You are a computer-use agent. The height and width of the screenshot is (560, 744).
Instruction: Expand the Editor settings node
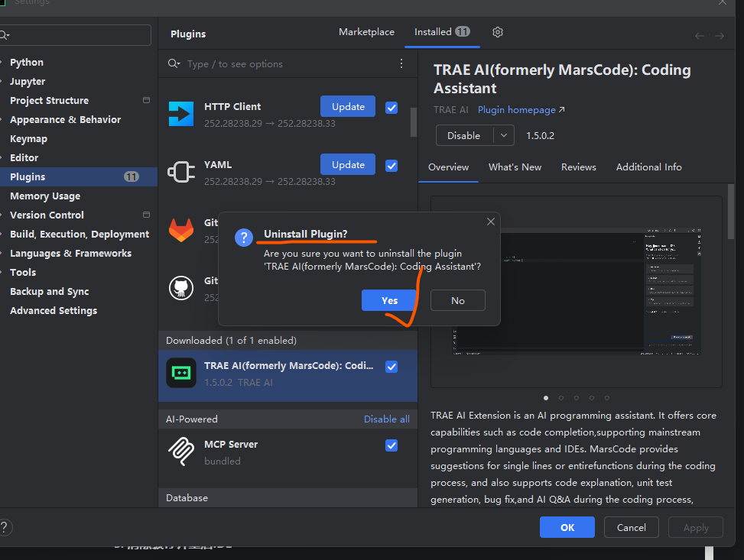[x=2, y=158]
